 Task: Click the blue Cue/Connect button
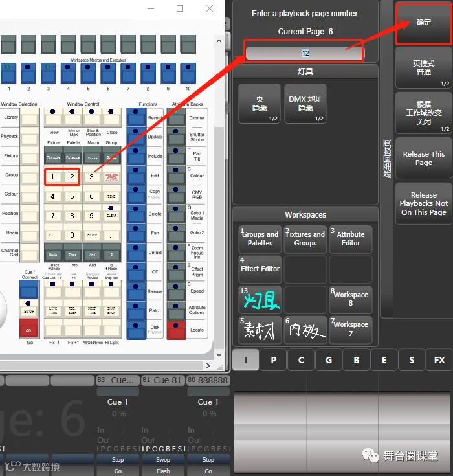(x=29, y=289)
